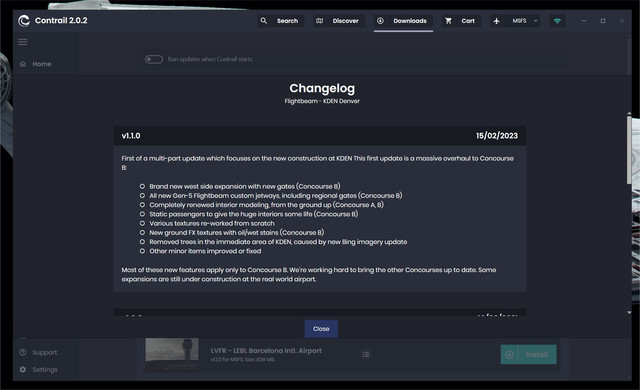Click 'Other minor items improved or fixed'
This screenshot has width=640, height=390.
205,251
